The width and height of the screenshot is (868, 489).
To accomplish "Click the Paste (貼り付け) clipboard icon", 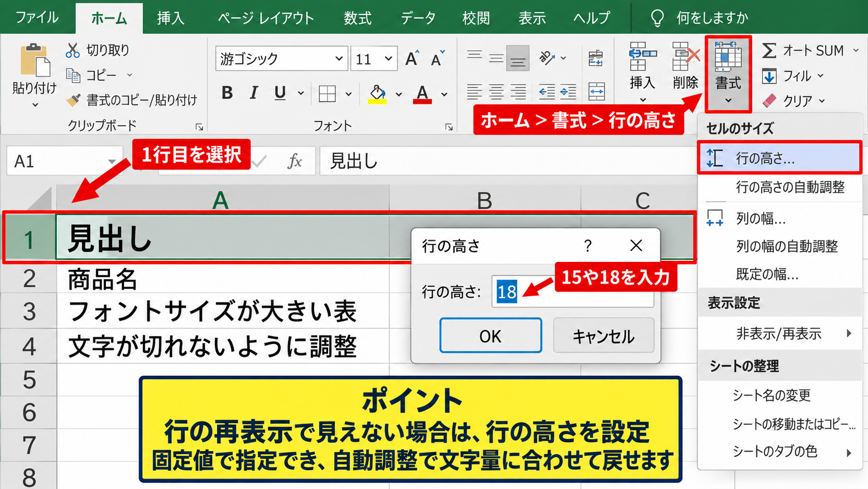I will [34, 60].
